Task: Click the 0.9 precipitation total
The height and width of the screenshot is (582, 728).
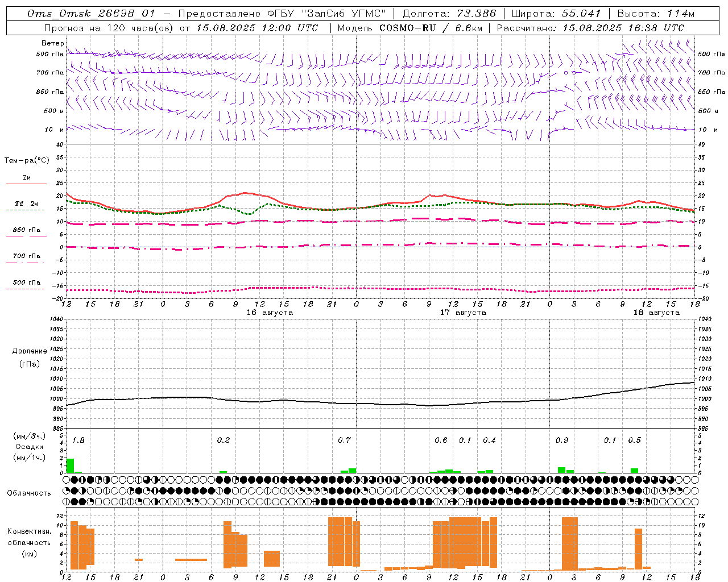Action: [562, 440]
